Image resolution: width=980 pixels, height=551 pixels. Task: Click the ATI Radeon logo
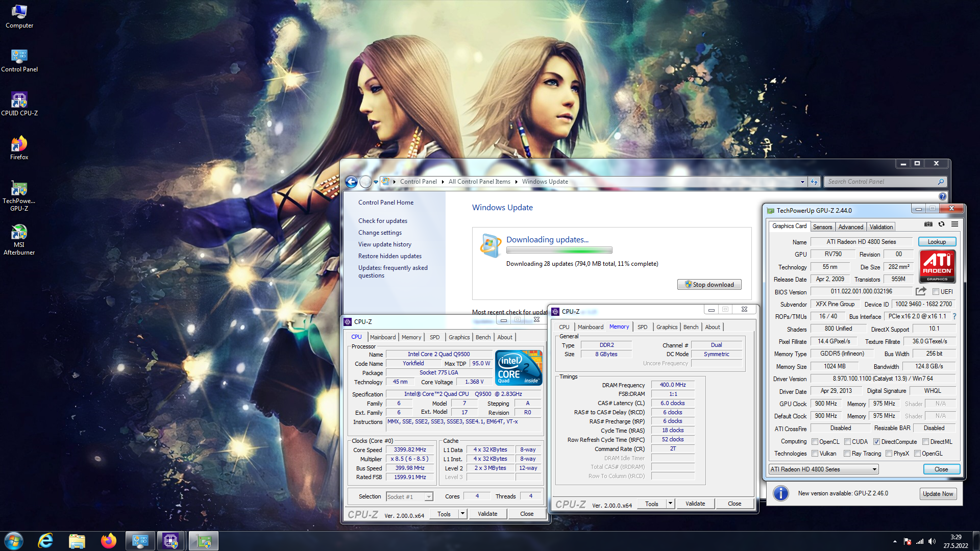click(937, 266)
